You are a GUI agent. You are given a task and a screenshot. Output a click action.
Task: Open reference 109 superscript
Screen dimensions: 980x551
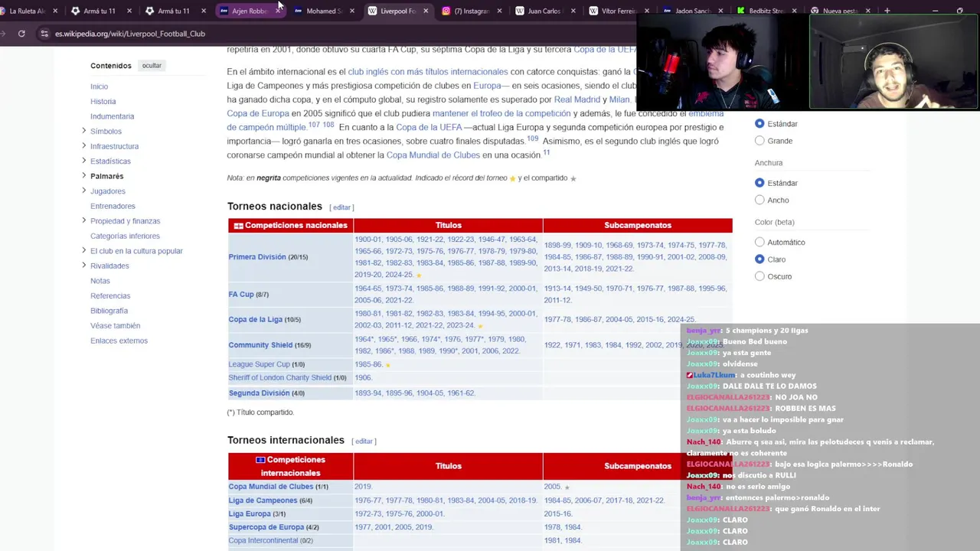tap(532, 139)
